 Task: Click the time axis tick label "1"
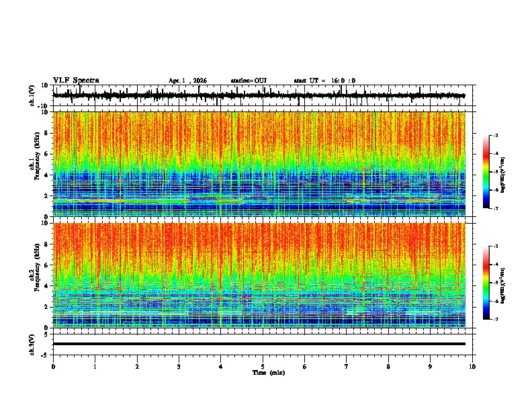point(95,367)
